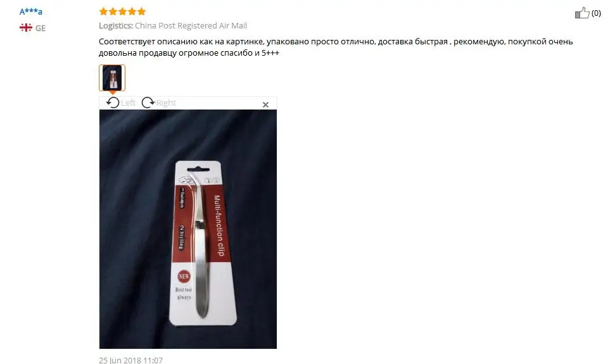The height and width of the screenshot is (364, 608).
Task: Click the Russian review comment text
Action: (x=336, y=47)
